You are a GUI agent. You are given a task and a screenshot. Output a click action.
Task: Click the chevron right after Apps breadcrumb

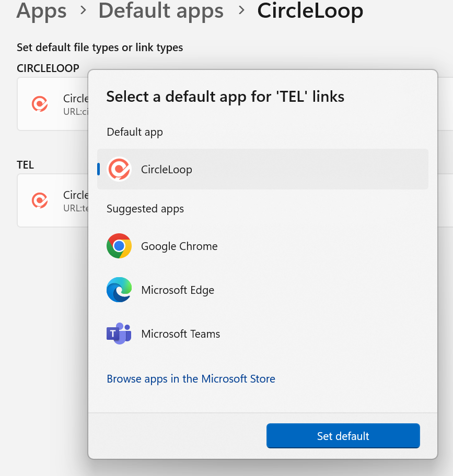[x=83, y=10]
